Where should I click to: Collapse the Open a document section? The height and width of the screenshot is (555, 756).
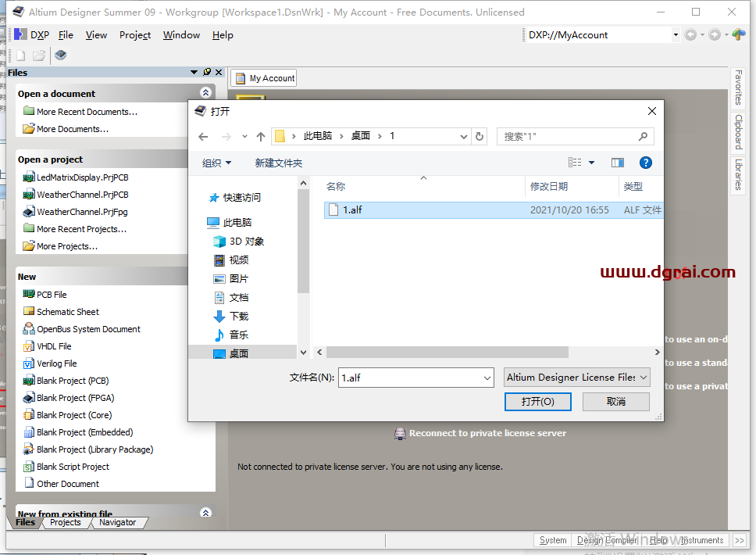pyautogui.click(x=205, y=93)
